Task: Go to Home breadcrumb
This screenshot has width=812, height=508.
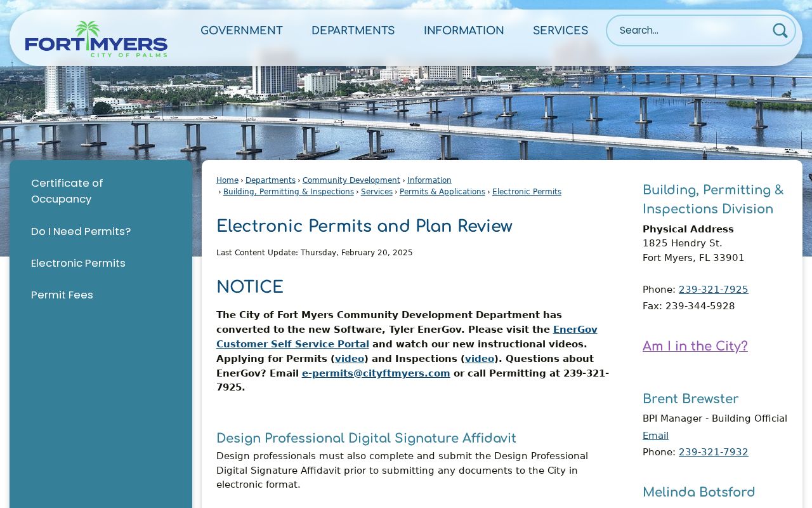Action: click(227, 180)
